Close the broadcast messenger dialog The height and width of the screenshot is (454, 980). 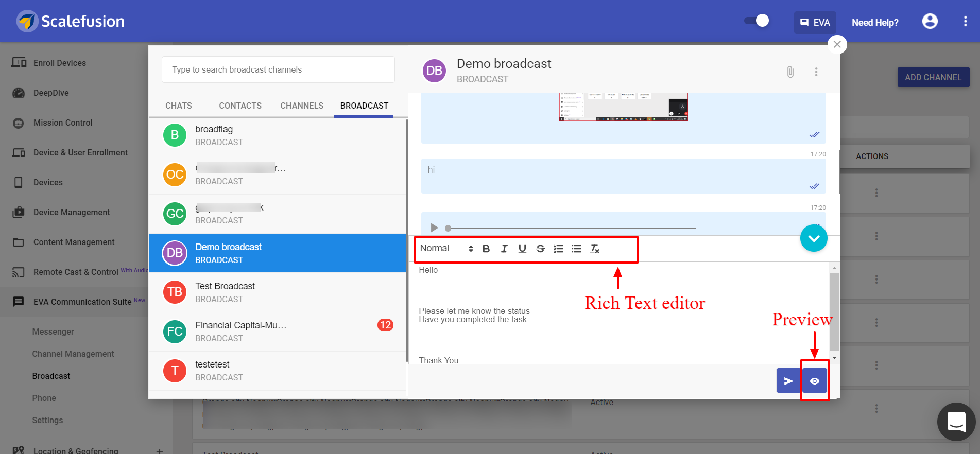(837, 44)
